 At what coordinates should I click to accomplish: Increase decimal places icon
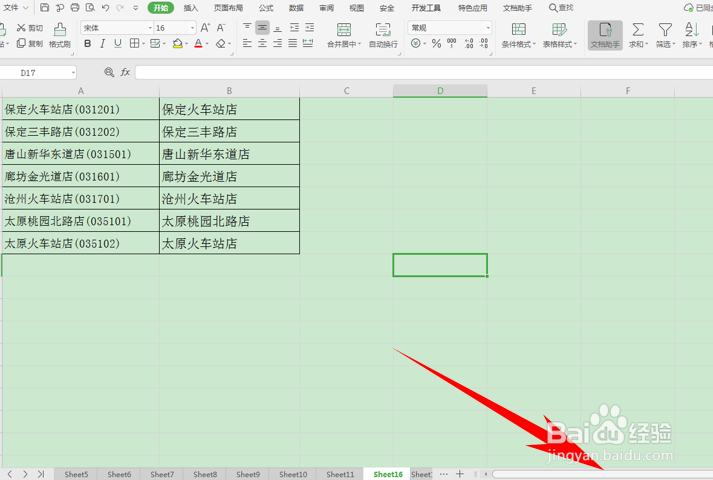469,43
